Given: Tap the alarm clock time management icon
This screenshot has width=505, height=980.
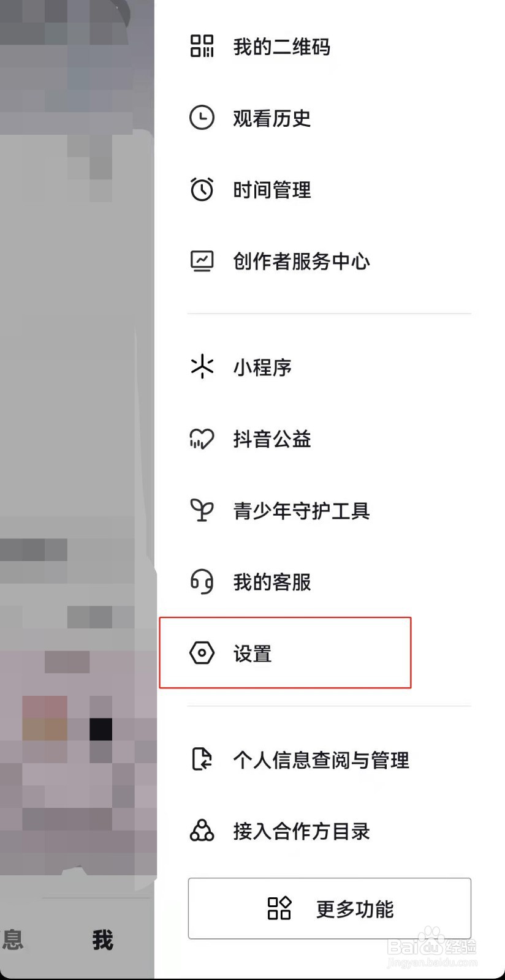Looking at the screenshot, I should pos(202,189).
